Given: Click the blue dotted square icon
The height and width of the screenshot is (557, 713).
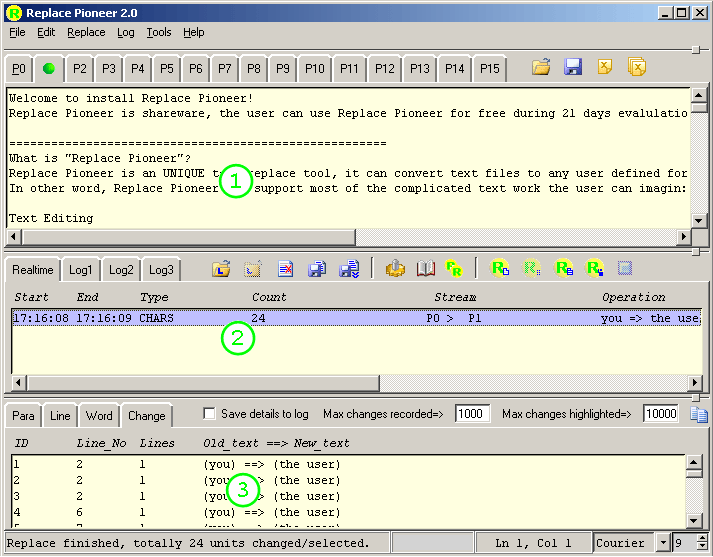Looking at the screenshot, I should (625, 268).
